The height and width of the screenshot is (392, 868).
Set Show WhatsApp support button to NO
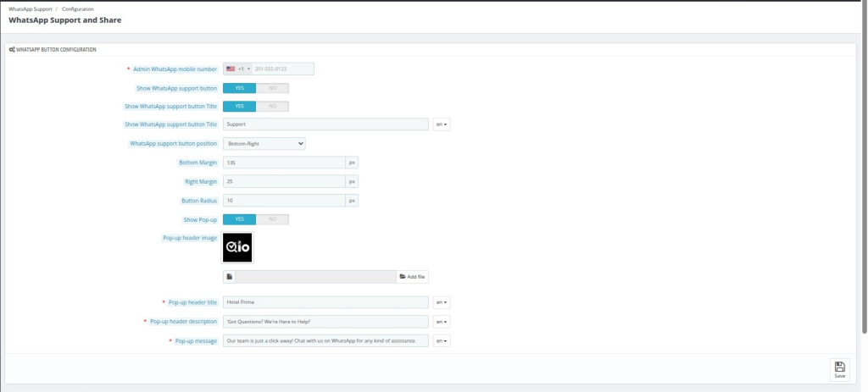point(272,88)
